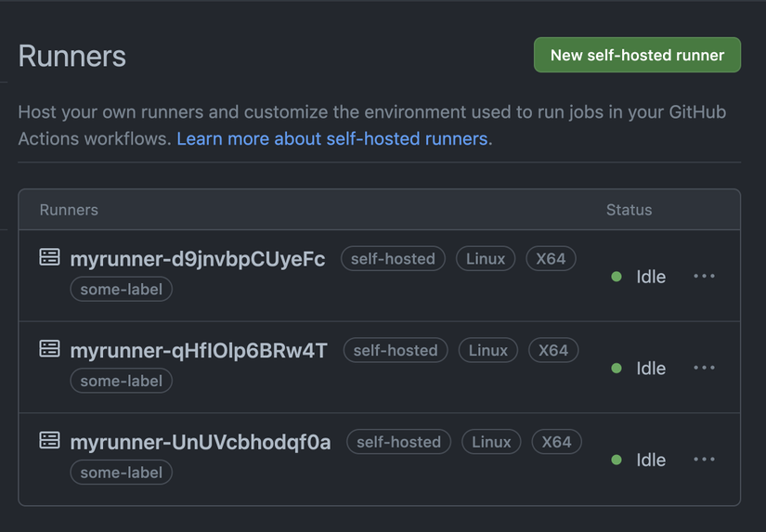Open Learn more about self-hosted runners link
The image size is (766, 532).
coord(332,138)
